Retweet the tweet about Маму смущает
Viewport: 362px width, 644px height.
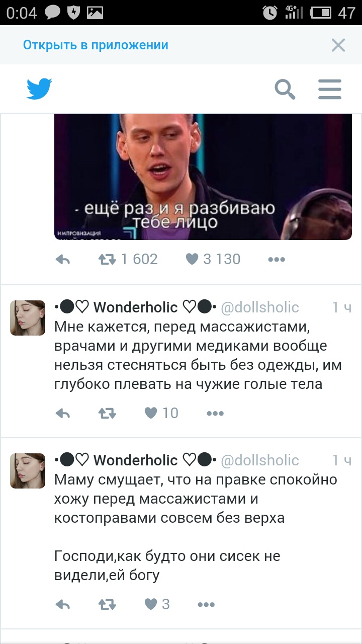[107, 605]
